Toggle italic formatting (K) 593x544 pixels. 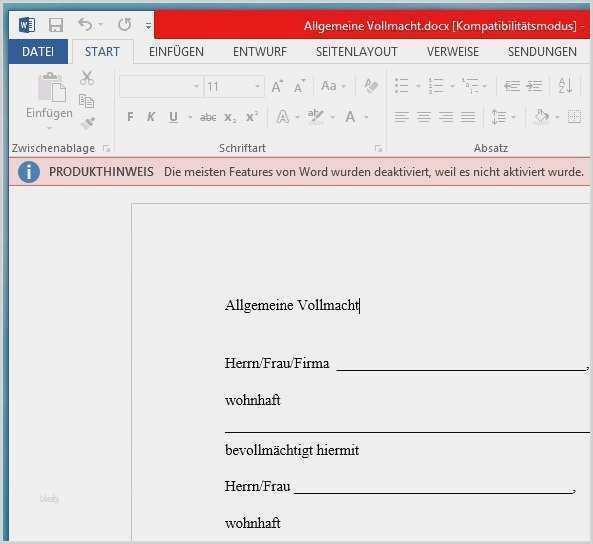tap(151, 117)
